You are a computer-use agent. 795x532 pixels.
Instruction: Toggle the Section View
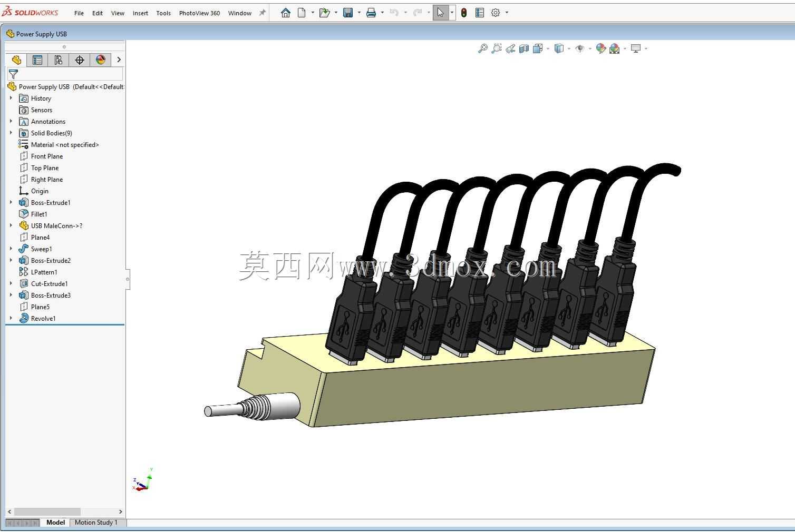524,48
